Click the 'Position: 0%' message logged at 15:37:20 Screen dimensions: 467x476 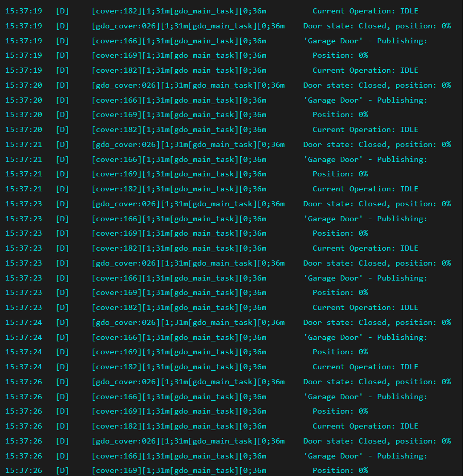[340, 115]
